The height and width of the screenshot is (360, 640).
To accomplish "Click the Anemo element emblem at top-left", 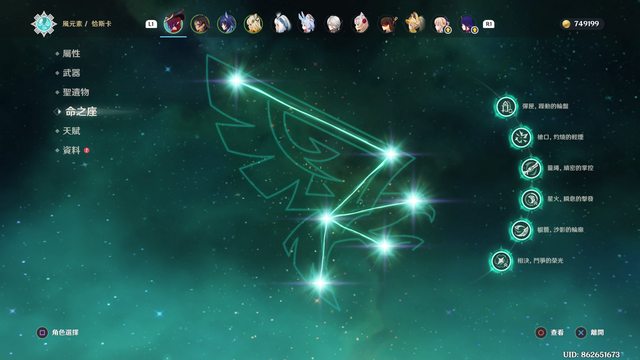I will point(44,24).
